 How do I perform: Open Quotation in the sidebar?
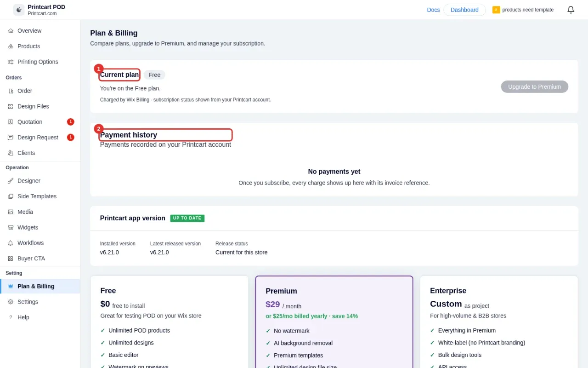click(x=40, y=122)
